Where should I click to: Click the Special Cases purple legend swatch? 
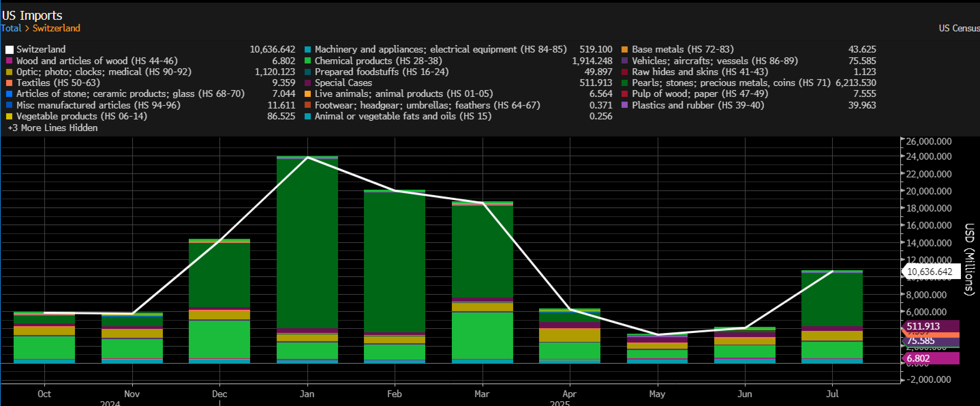pos(308,83)
